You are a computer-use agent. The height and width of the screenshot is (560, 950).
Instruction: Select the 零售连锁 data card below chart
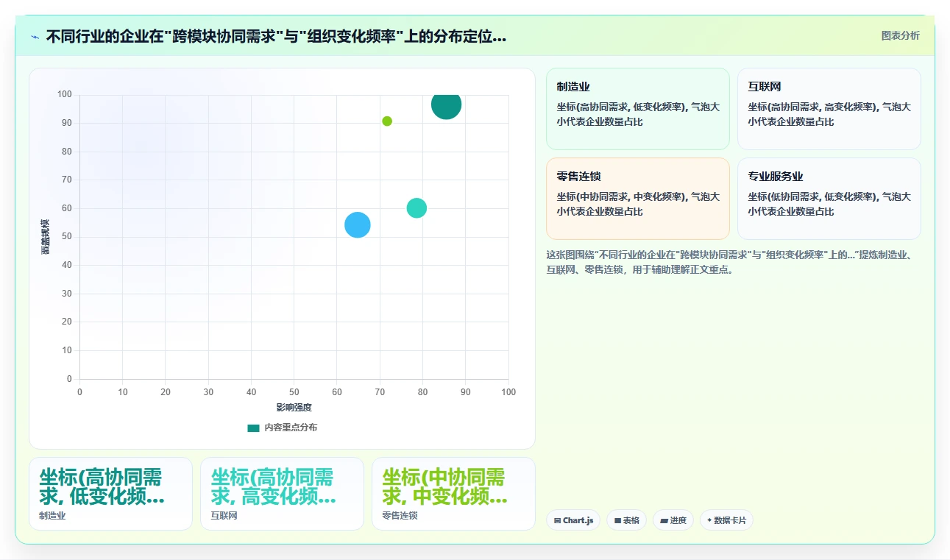[x=453, y=494]
